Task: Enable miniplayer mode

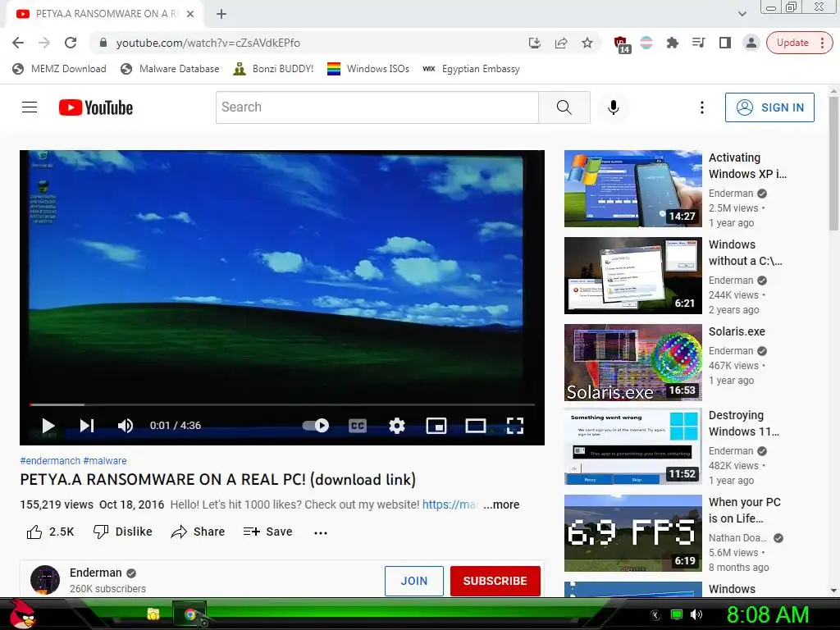Action: (436, 426)
